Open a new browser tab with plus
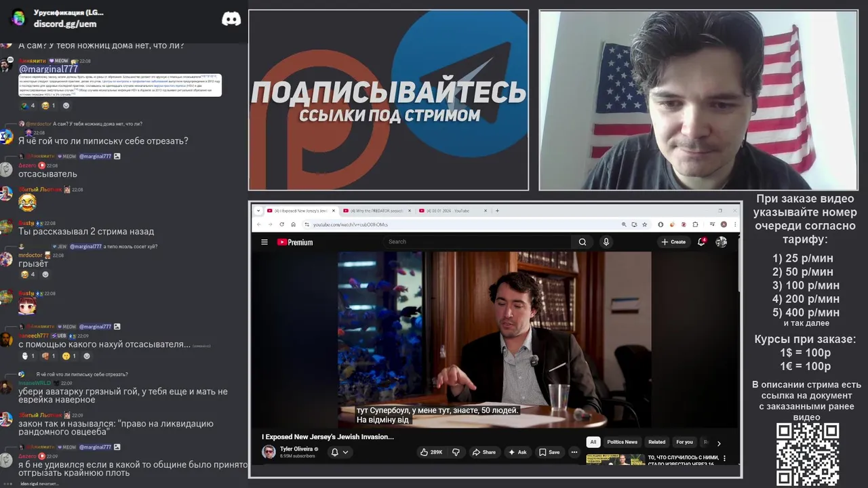868x488 pixels. click(497, 211)
